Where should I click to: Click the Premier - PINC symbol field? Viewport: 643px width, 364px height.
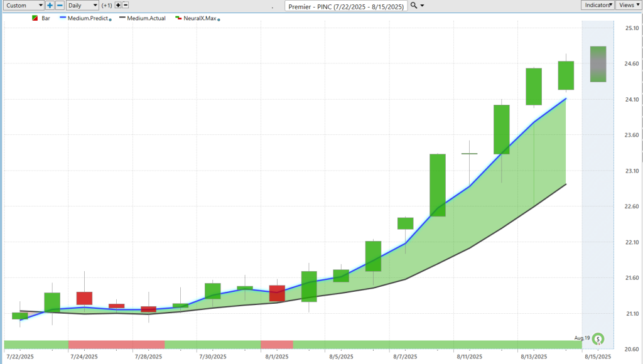346,6
